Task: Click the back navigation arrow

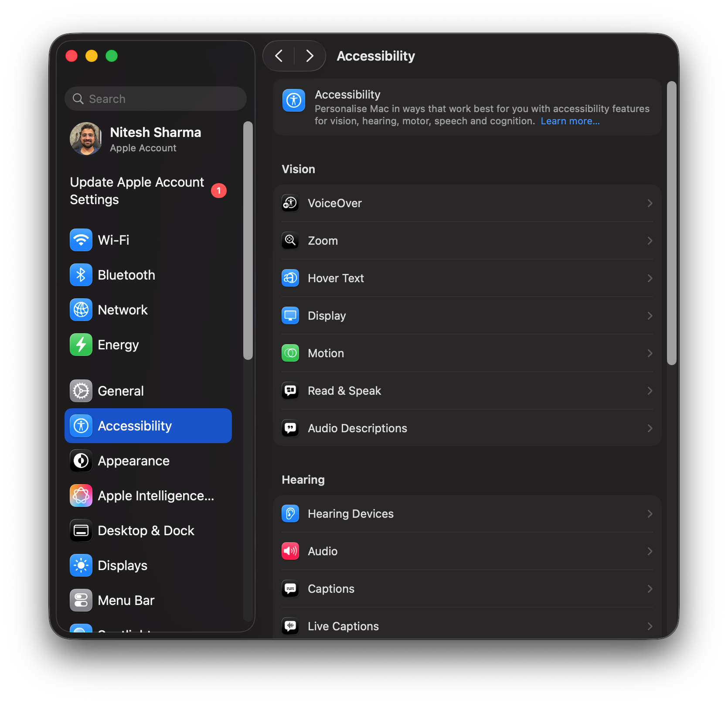Action: tap(279, 56)
